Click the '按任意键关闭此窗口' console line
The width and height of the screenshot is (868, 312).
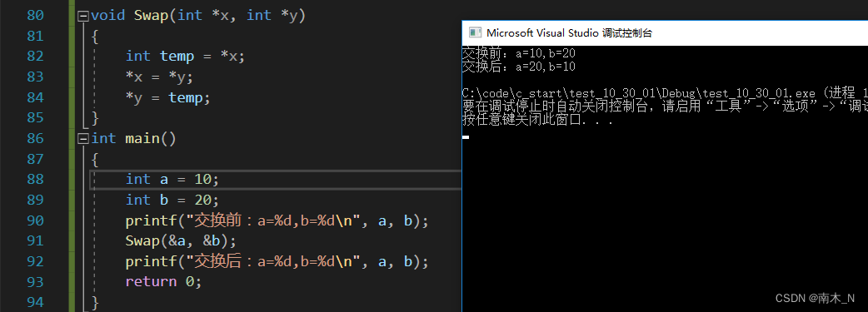click(x=537, y=120)
